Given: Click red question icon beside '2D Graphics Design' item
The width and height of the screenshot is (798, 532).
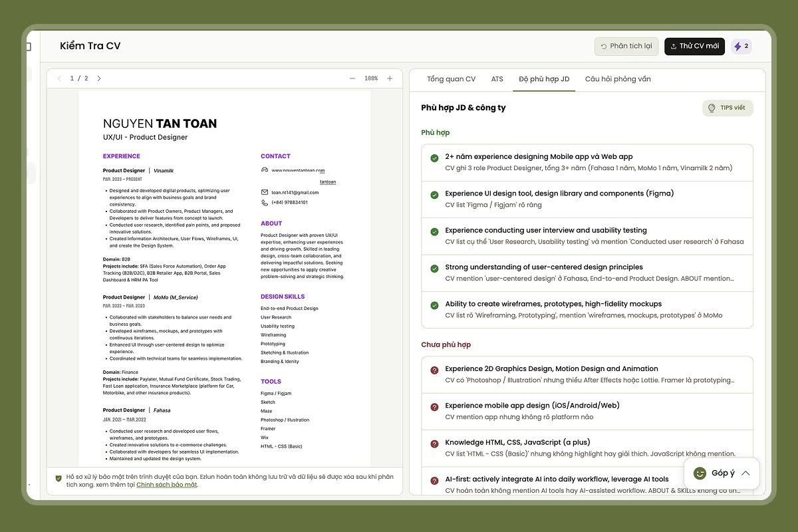Looking at the screenshot, I should click(434, 370).
